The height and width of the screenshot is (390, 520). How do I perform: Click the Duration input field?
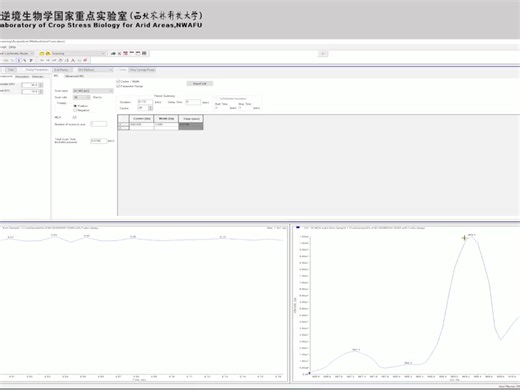pos(145,102)
